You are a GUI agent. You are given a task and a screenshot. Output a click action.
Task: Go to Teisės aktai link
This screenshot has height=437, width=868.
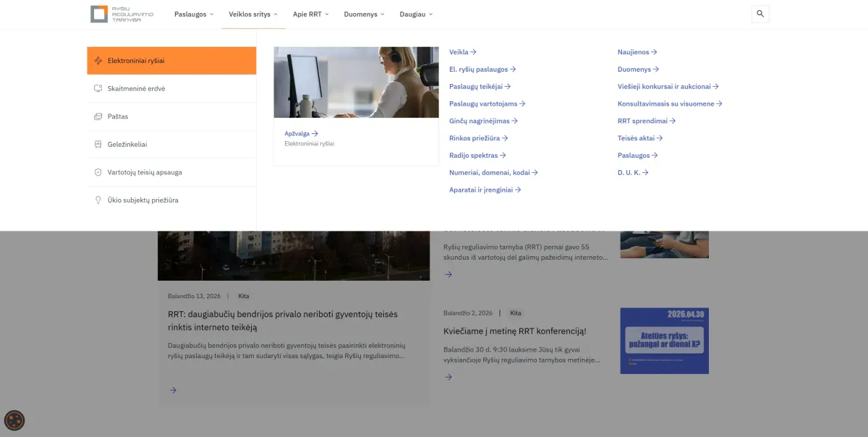[639, 138]
